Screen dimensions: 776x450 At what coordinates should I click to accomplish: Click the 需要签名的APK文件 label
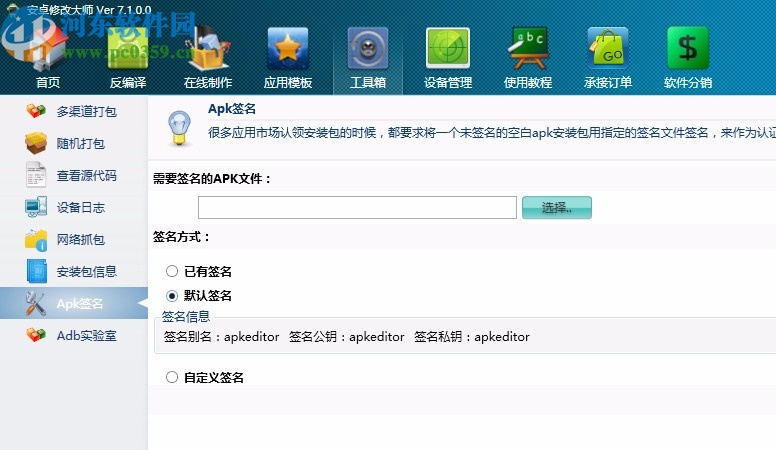[212, 178]
